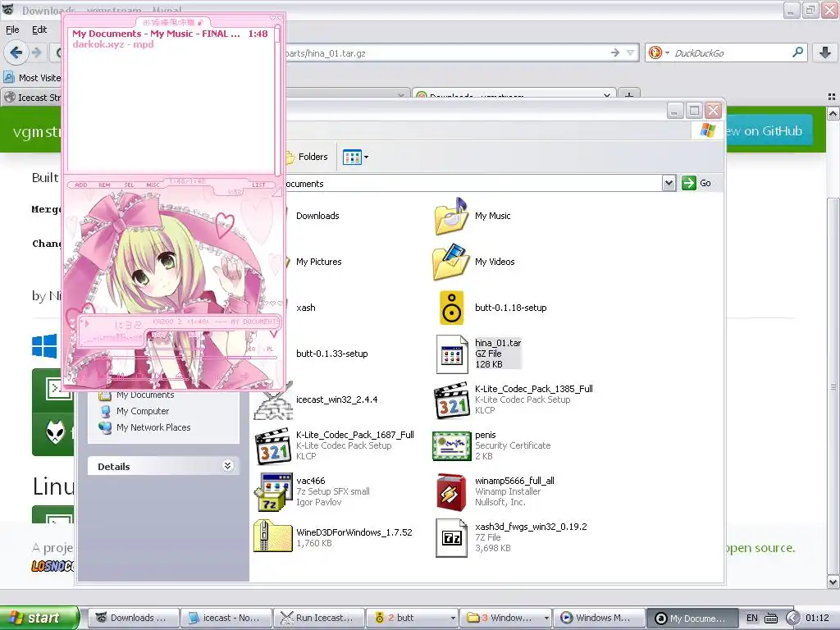Open a new browser tab
The height and width of the screenshot is (630, 840).
(x=629, y=95)
